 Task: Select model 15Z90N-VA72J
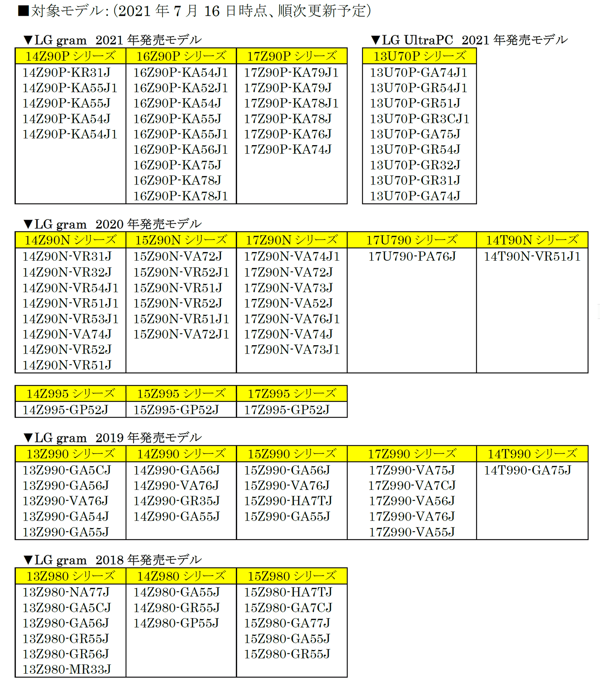click(x=177, y=257)
